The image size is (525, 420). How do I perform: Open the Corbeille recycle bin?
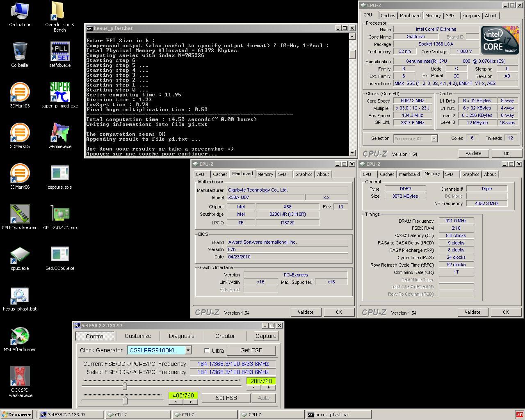(x=20, y=55)
